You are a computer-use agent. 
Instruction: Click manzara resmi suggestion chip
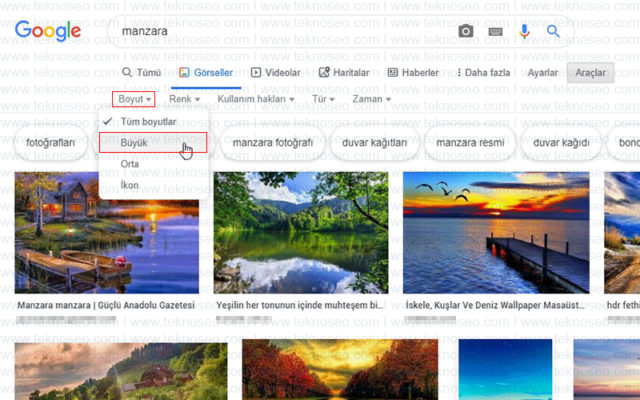click(x=470, y=143)
